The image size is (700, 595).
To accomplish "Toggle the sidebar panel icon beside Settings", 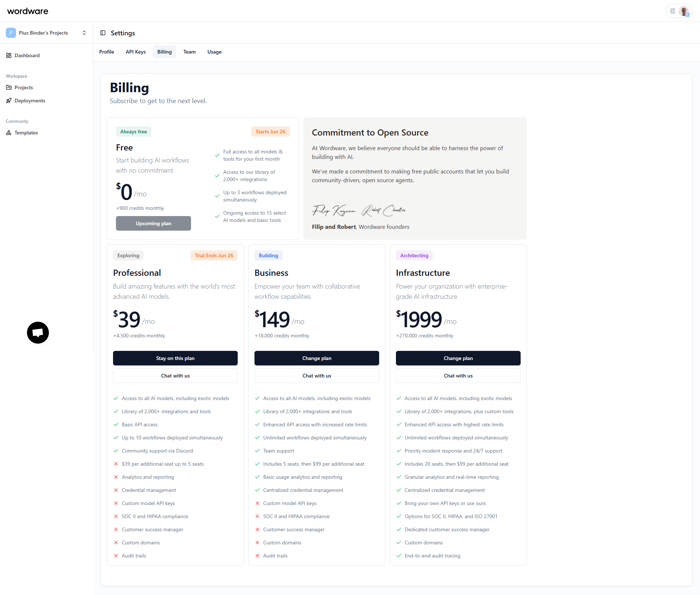I will click(103, 33).
